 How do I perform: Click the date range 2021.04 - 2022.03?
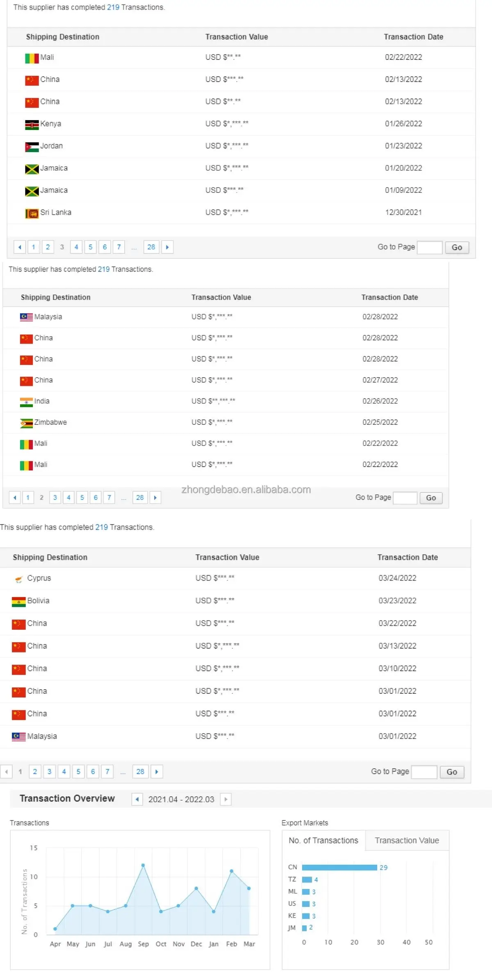[181, 799]
